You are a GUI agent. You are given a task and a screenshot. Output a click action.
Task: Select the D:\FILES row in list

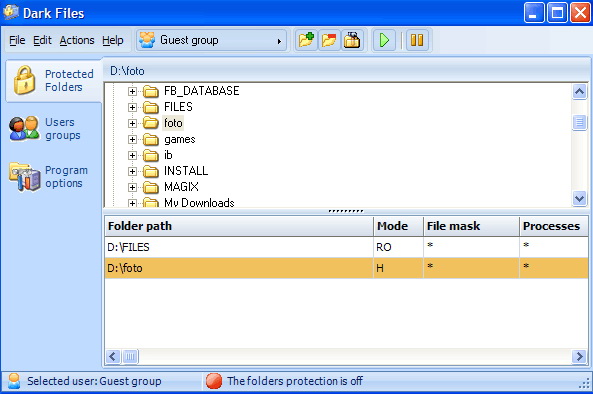[346, 247]
